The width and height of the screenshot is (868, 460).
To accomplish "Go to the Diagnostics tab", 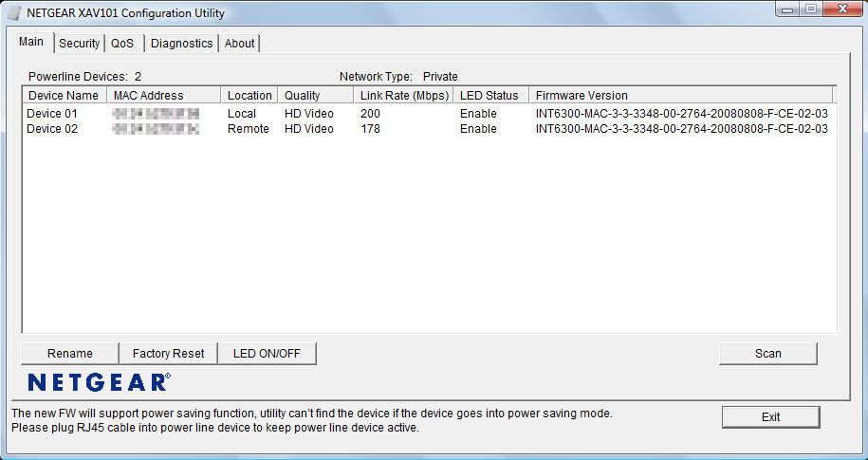I will (x=181, y=43).
